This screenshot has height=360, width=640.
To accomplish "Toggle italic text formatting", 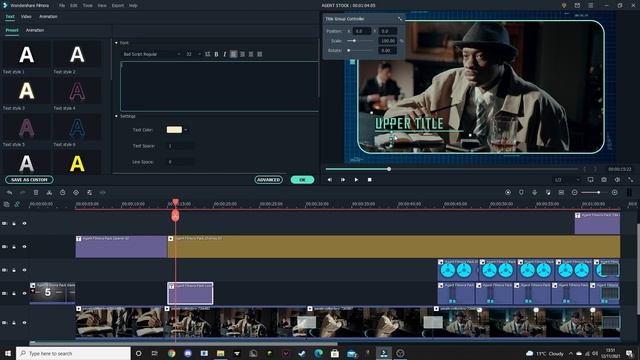I will [224, 54].
